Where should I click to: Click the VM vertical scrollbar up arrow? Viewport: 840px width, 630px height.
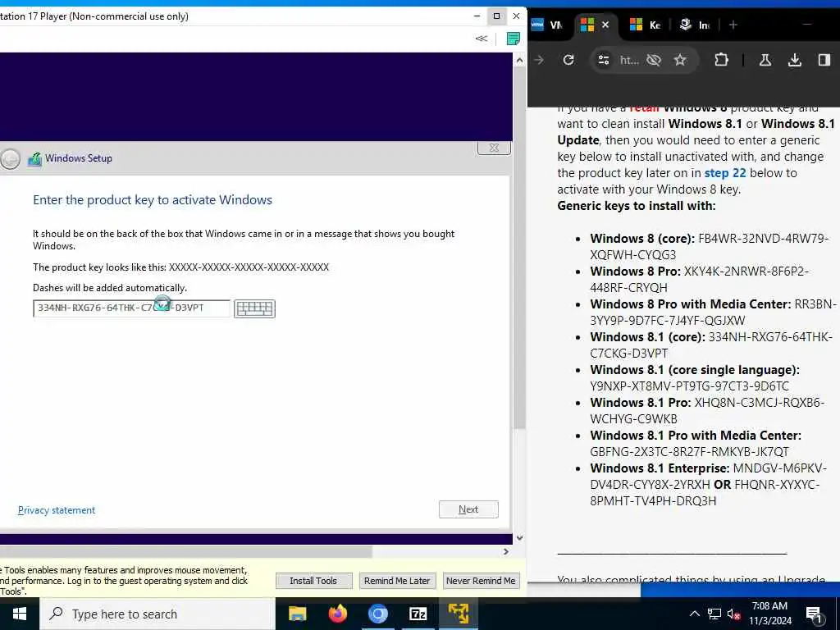pos(519,61)
